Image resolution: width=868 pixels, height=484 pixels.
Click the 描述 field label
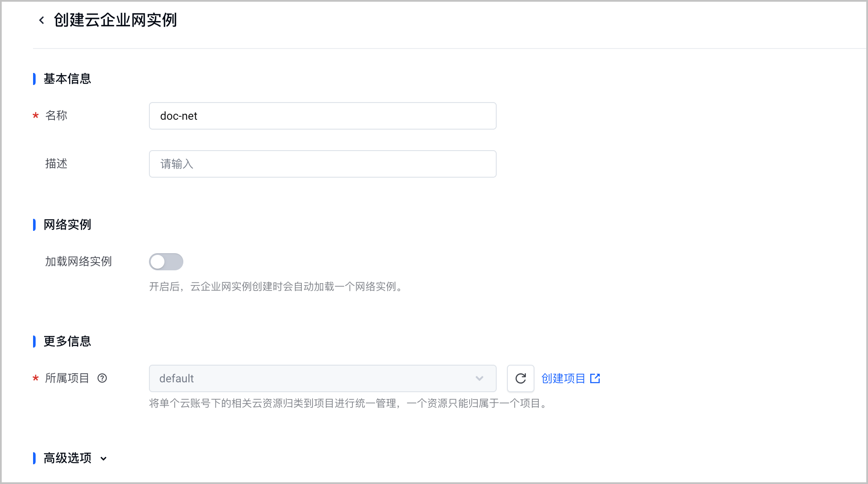pos(56,163)
